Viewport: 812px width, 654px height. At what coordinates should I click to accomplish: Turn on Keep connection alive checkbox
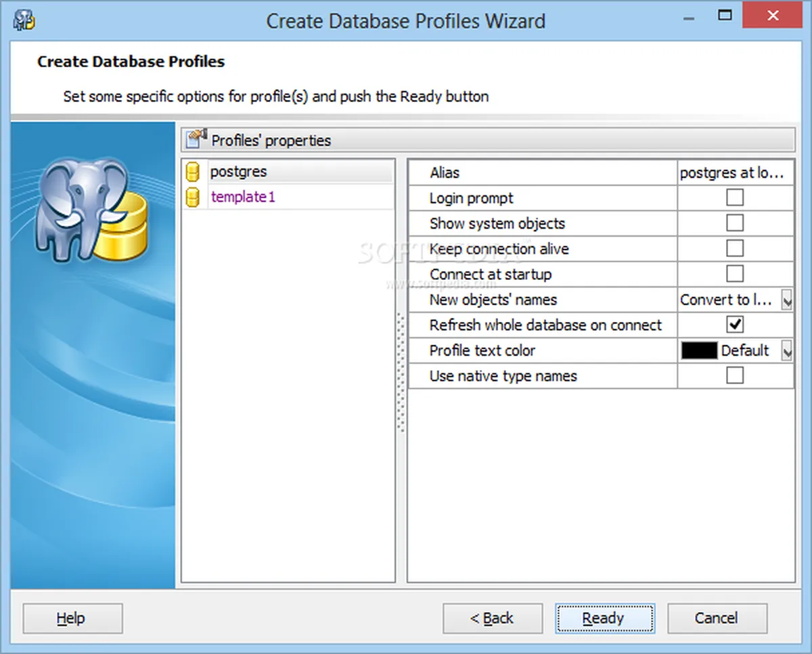coord(735,248)
